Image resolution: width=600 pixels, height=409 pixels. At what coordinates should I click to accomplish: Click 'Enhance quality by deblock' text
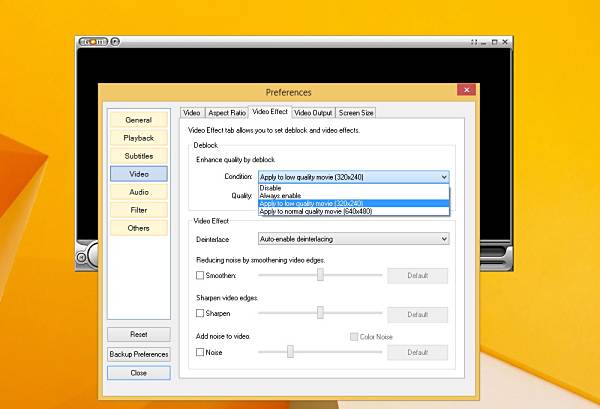[x=236, y=160]
